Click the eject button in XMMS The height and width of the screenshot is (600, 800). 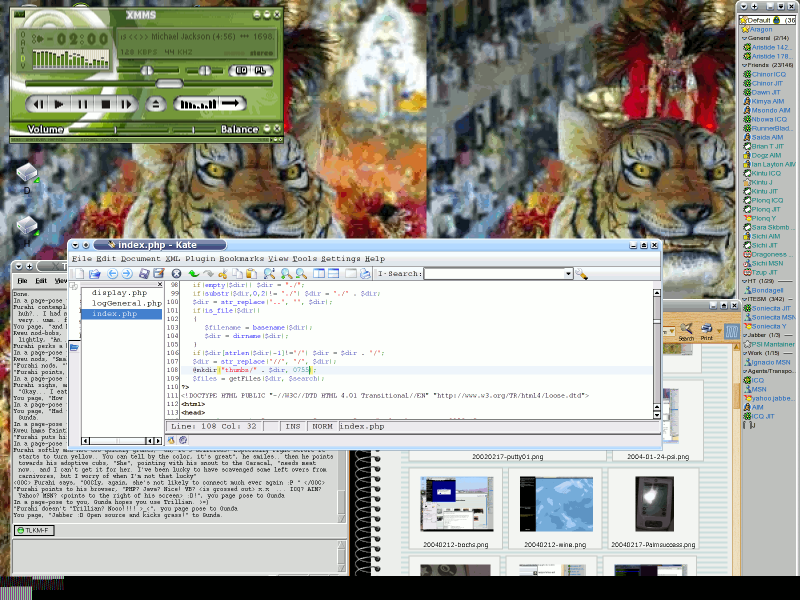[x=155, y=103]
